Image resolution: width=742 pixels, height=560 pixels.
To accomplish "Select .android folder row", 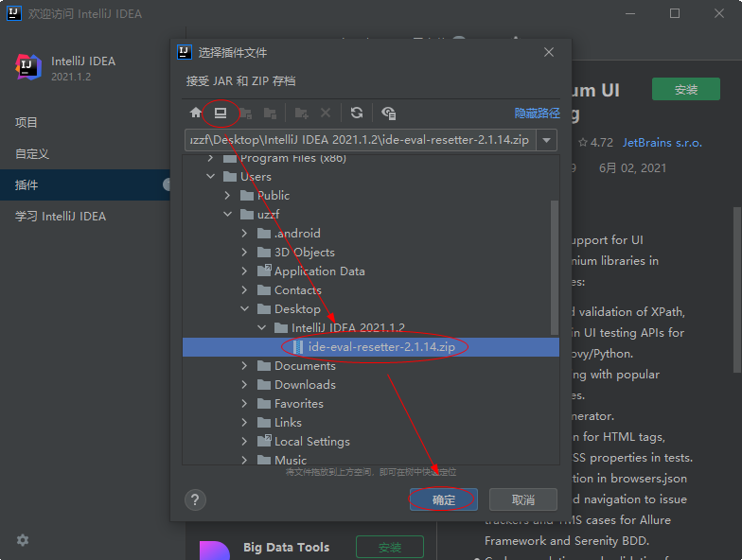I will click(x=371, y=233).
